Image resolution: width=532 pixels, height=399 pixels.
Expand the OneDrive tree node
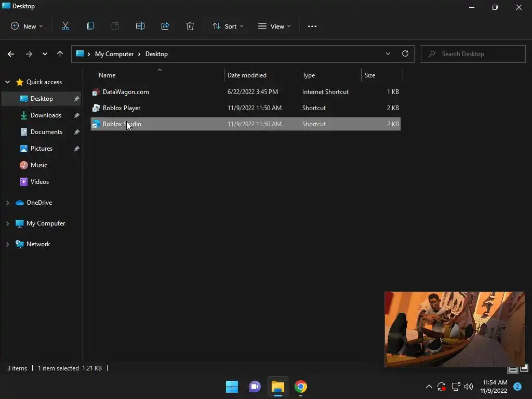[7, 203]
